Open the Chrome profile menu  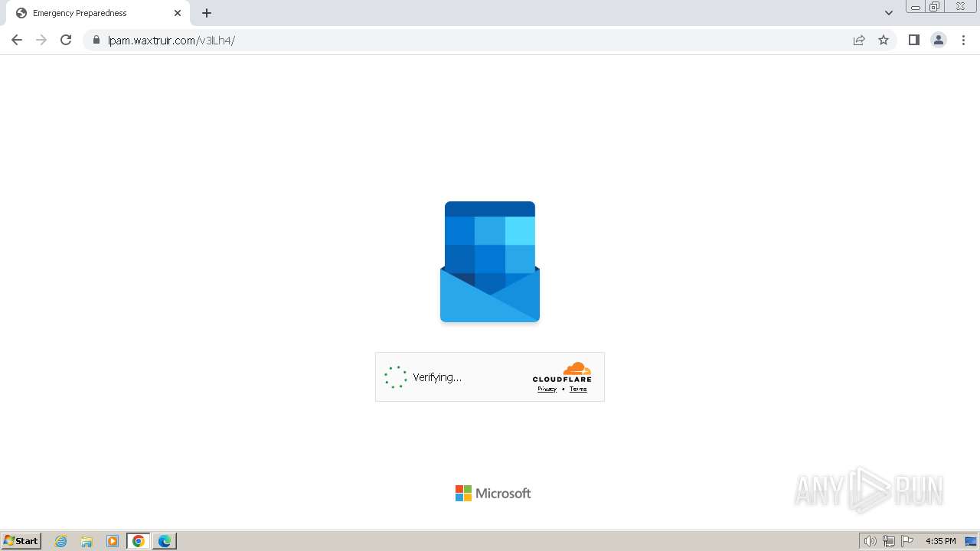939,40
